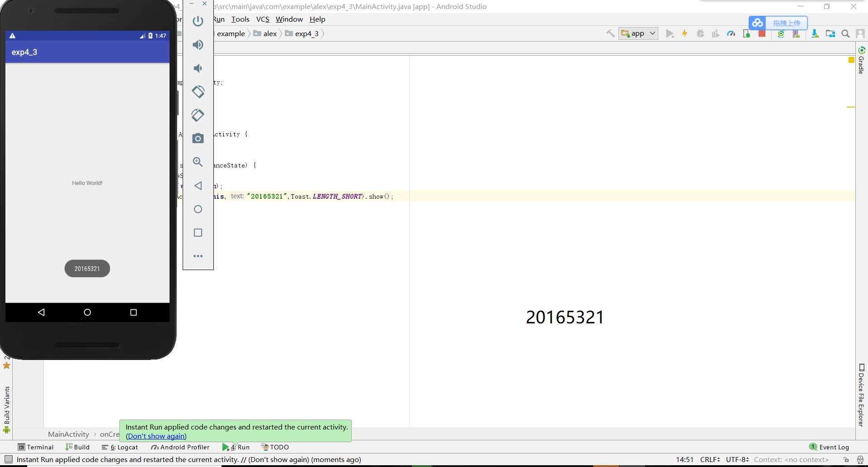This screenshot has height=467, width=868.
Task: Open emulator extended controls (three dots)
Action: pos(198,256)
